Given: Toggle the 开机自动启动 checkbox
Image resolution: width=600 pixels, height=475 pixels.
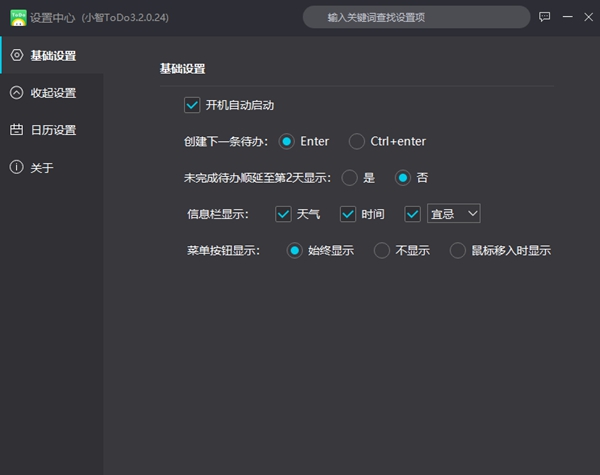Looking at the screenshot, I should [x=192, y=104].
